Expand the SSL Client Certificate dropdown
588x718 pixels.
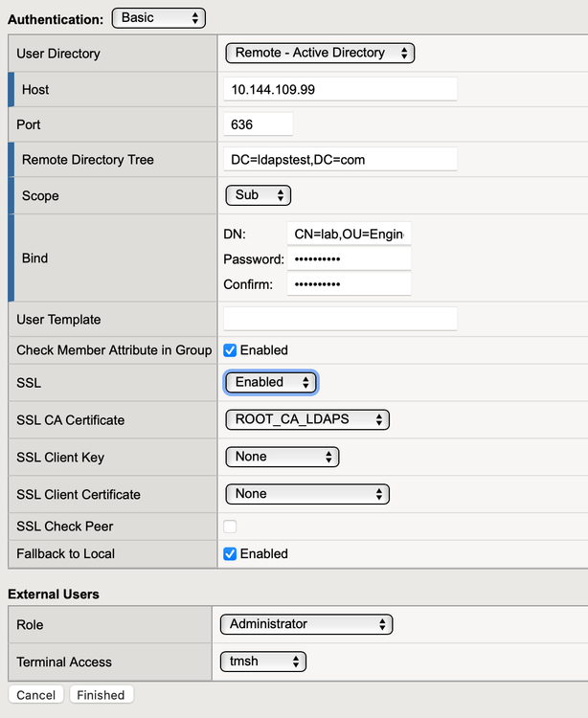[307, 494]
